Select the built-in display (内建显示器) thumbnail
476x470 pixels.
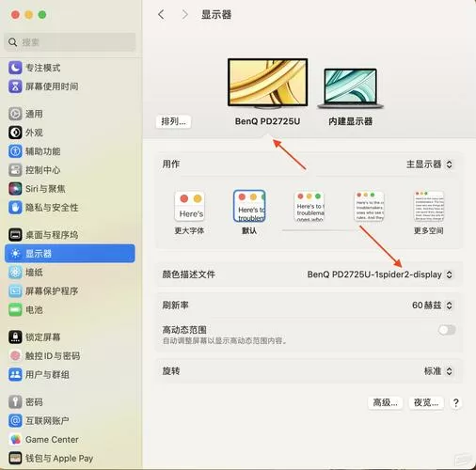tap(350, 88)
